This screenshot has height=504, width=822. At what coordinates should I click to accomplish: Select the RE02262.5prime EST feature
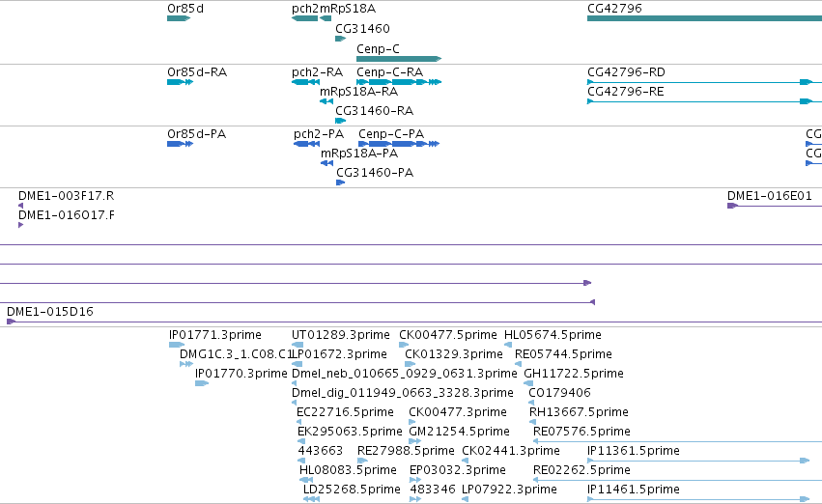click(x=677, y=480)
